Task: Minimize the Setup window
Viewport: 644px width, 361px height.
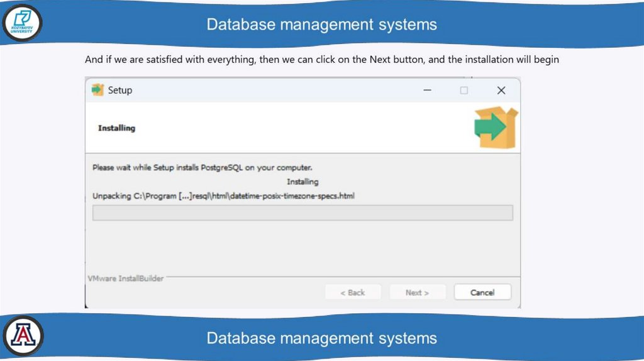Action: click(x=428, y=91)
